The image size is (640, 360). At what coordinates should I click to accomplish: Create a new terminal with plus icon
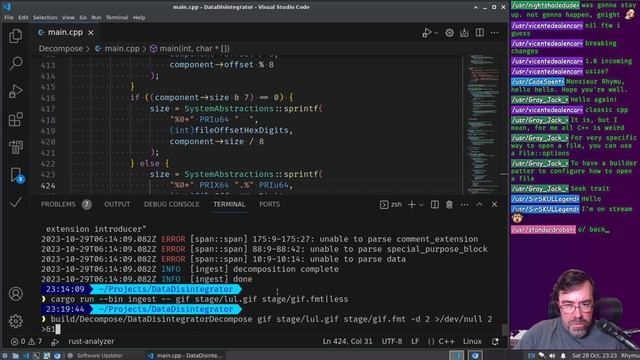[x=411, y=204]
